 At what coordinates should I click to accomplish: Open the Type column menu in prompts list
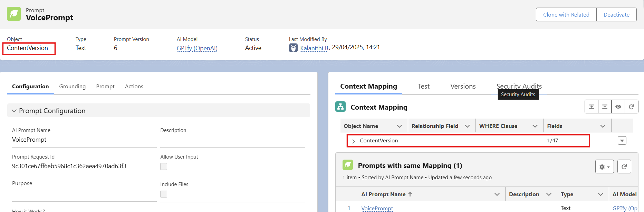tap(601, 194)
